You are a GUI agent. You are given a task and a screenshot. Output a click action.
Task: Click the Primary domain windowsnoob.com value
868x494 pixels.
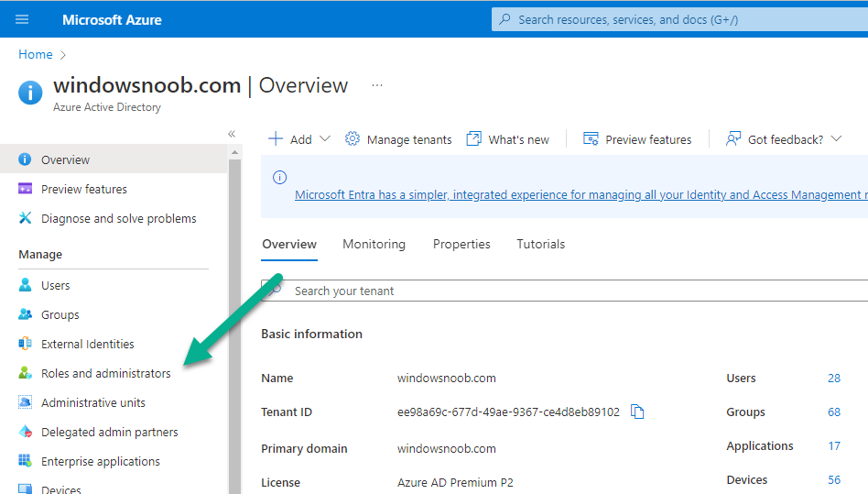(446, 448)
